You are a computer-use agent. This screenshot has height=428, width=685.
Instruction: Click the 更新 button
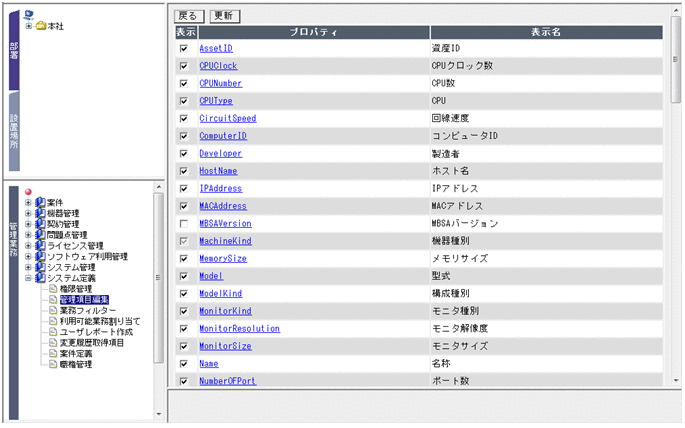click(225, 16)
